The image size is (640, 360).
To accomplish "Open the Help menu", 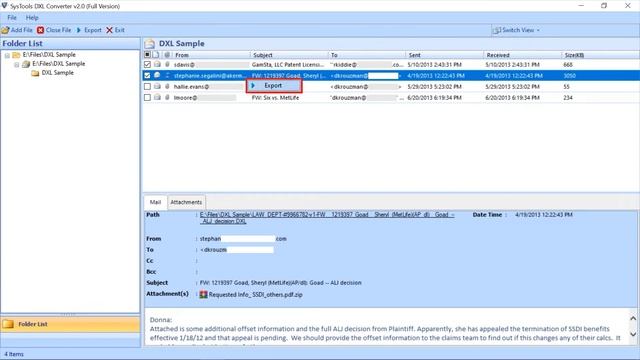I will click(x=32, y=18).
